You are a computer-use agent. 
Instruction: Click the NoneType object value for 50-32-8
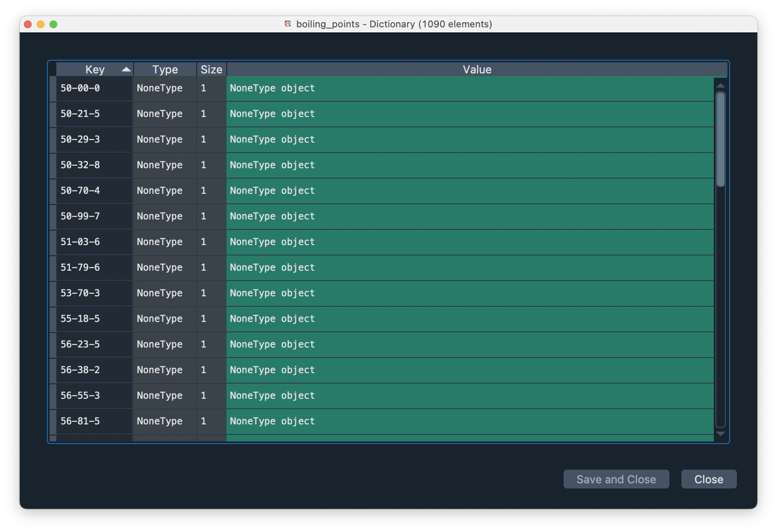(470, 165)
